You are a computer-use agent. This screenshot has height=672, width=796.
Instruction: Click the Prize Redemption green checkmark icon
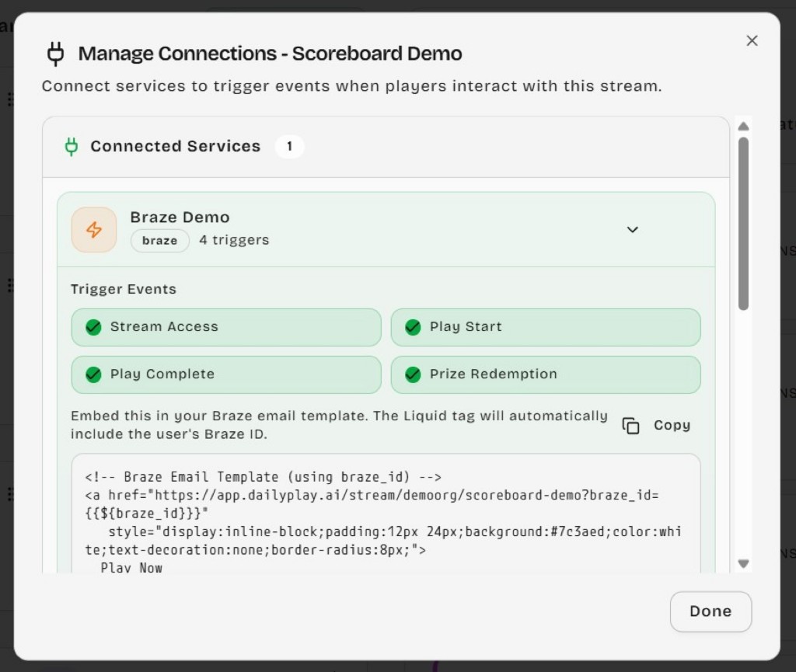tap(413, 374)
